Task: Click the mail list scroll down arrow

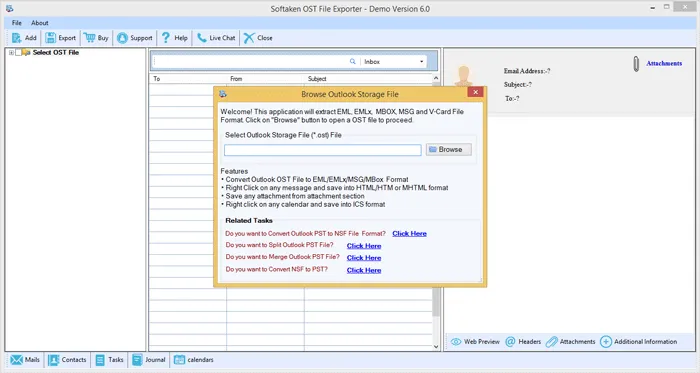Action: (x=436, y=347)
